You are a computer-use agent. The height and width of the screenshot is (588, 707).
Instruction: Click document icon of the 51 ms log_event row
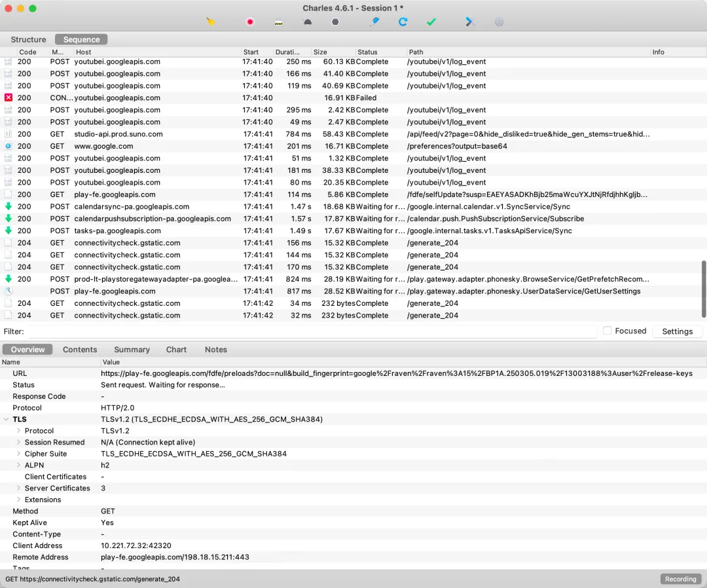8,158
